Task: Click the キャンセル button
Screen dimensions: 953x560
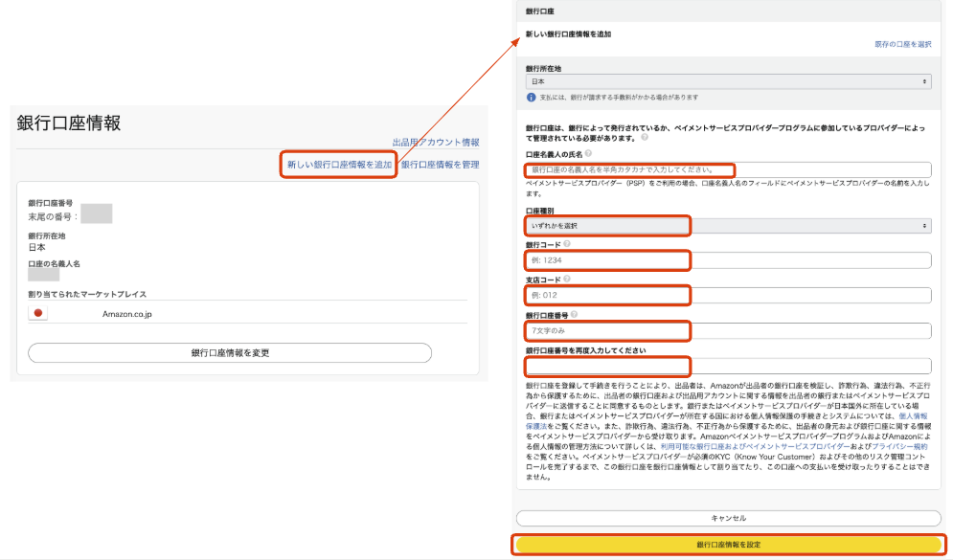Action: [x=728, y=518]
